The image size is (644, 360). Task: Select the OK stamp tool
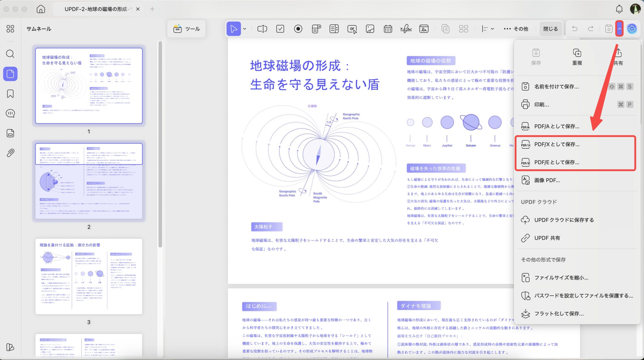[352, 29]
